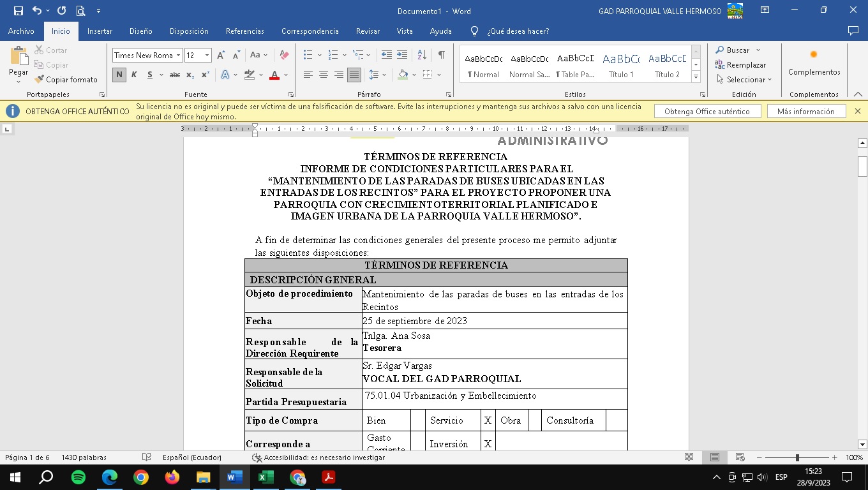Click the Strikethrough text icon
This screenshot has width=868, height=490.
(174, 75)
